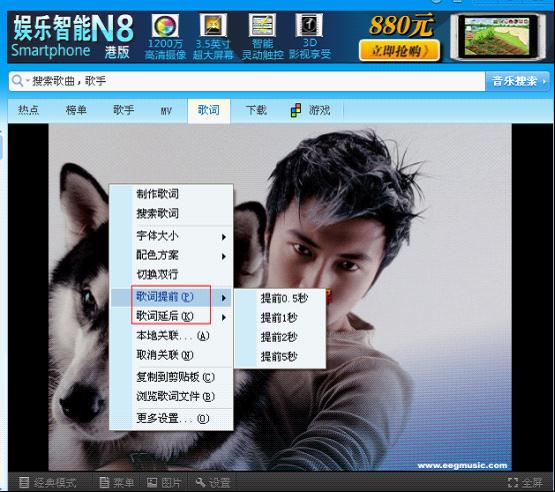
Task: Click the 立即抢购 buy now button
Action: tap(399, 51)
